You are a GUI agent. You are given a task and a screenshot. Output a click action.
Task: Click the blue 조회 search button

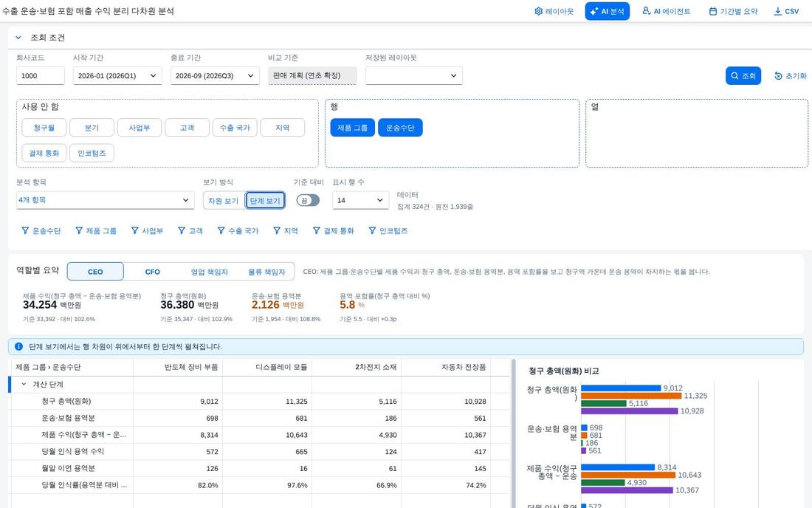743,75
